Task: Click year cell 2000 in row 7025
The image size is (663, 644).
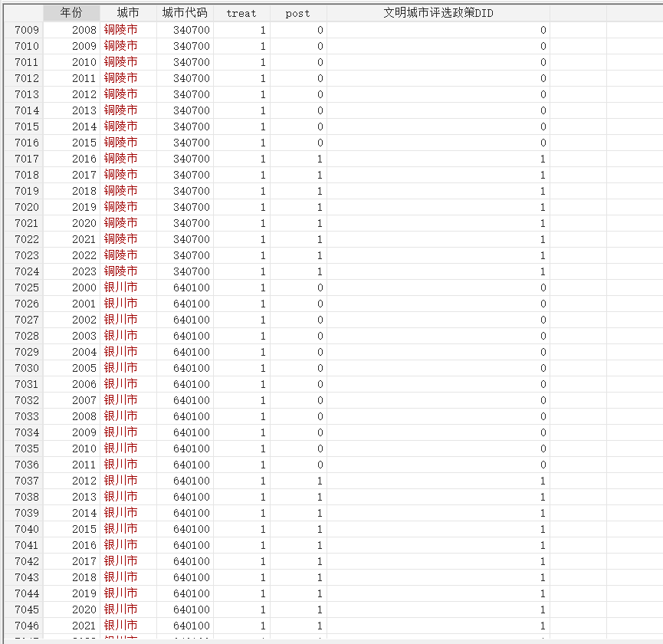Action: (x=71, y=287)
